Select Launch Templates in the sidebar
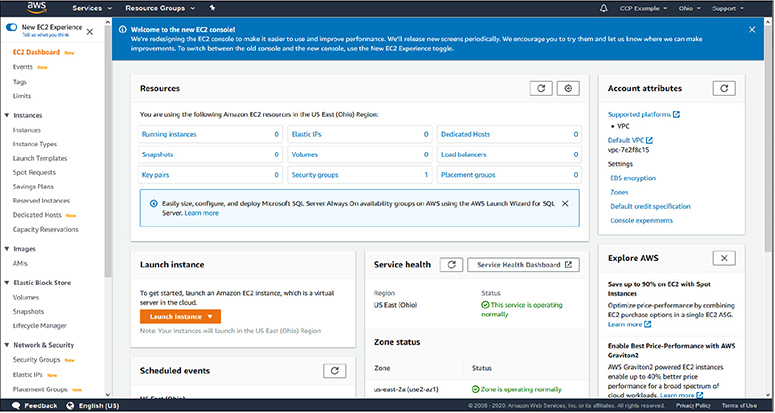Viewport: 775px width, 413px height. pyautogui.click(x=40, y=158)
